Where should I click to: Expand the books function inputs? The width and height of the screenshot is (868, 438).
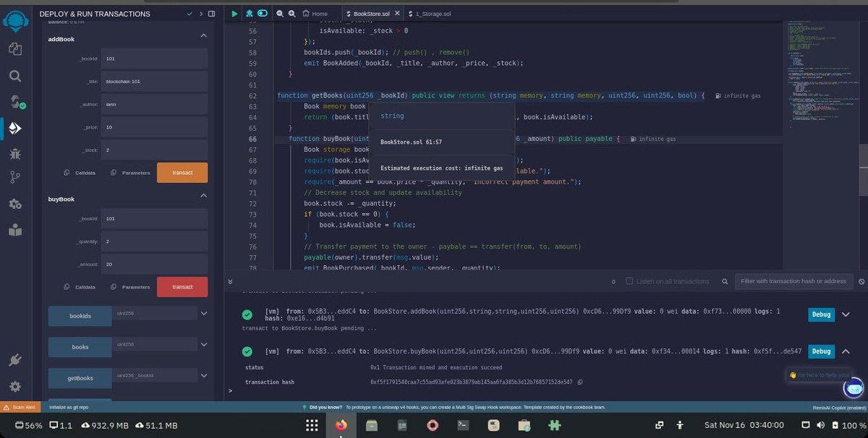[x=203, y=345]
